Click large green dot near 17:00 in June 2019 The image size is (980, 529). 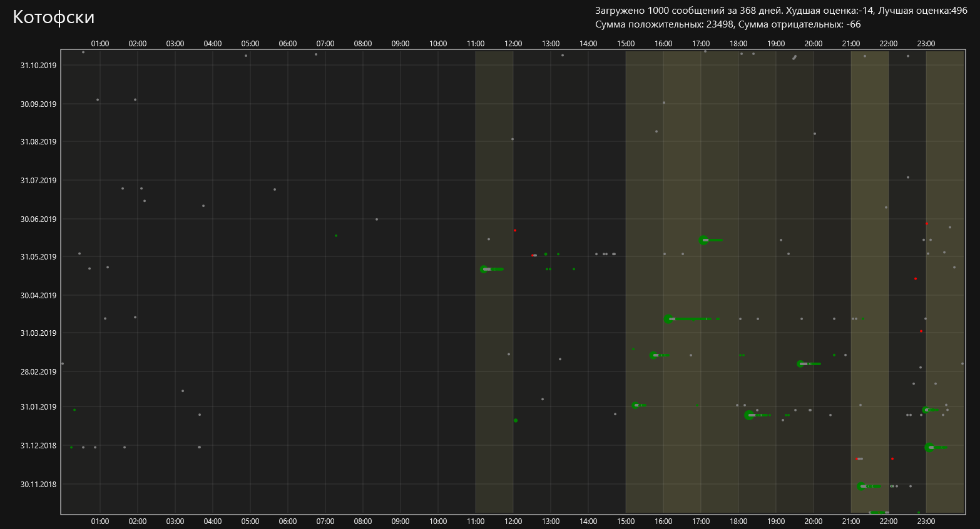(x=703, y=239)
